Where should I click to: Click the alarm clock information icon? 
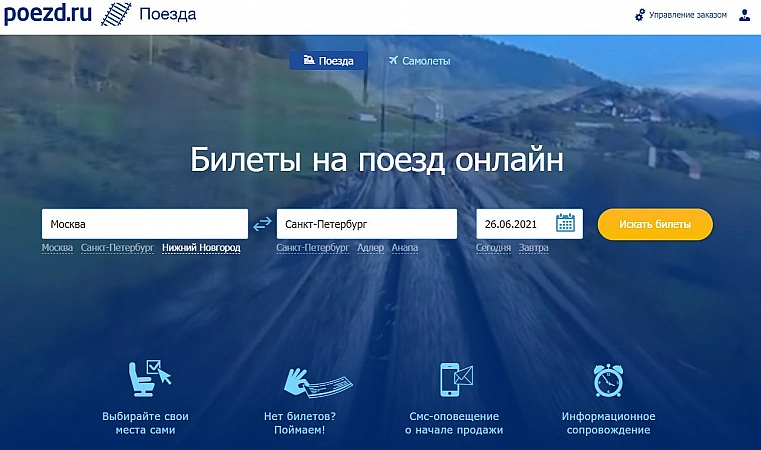click(x=608, y=380)
